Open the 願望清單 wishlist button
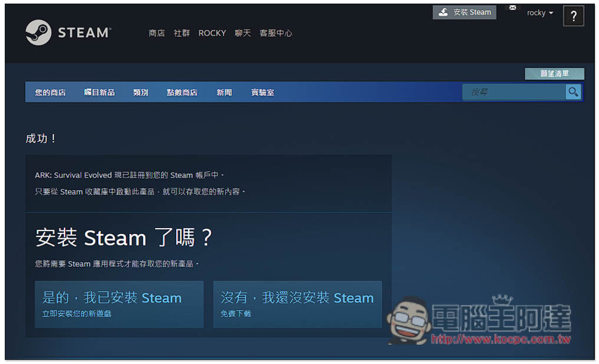Image resolution: width=599 pixels, height=364 pixels. (x=554, y=73)
